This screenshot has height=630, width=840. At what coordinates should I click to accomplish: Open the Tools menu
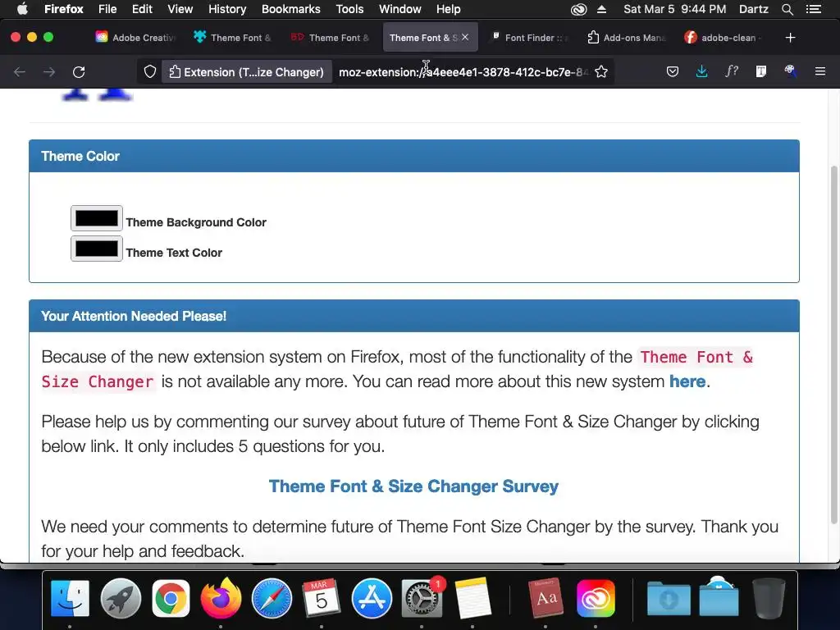349,9
